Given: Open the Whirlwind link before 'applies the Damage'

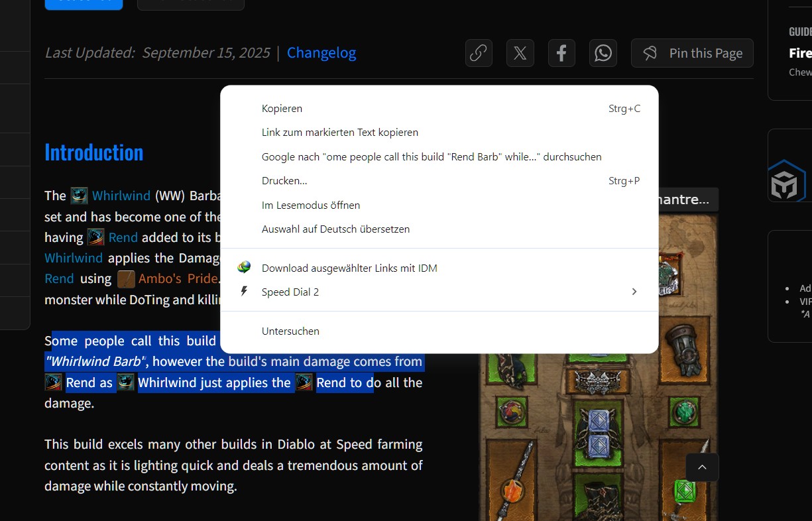Looking at the screenshot, I should 74,257.
